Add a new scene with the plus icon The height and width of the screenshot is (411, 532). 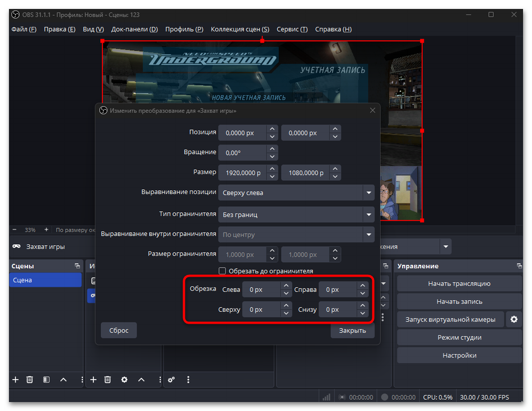pyautogui.click(x=15, y=380)
